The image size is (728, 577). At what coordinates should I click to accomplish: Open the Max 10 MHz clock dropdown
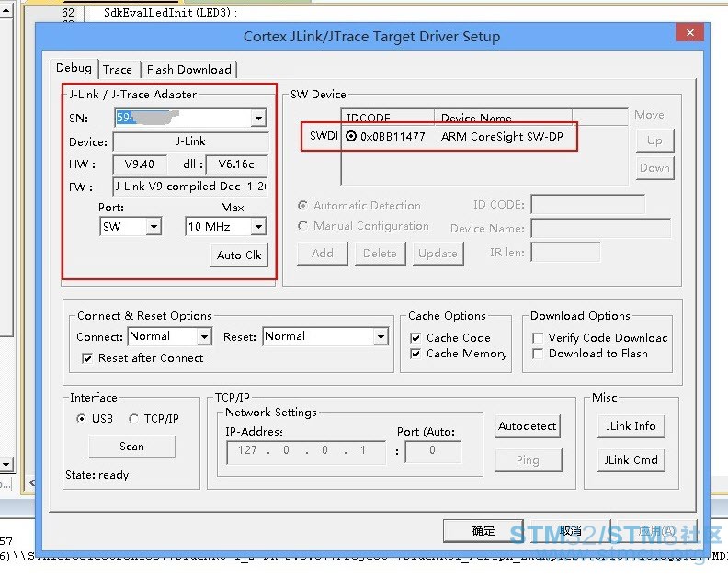click(258, 227)
